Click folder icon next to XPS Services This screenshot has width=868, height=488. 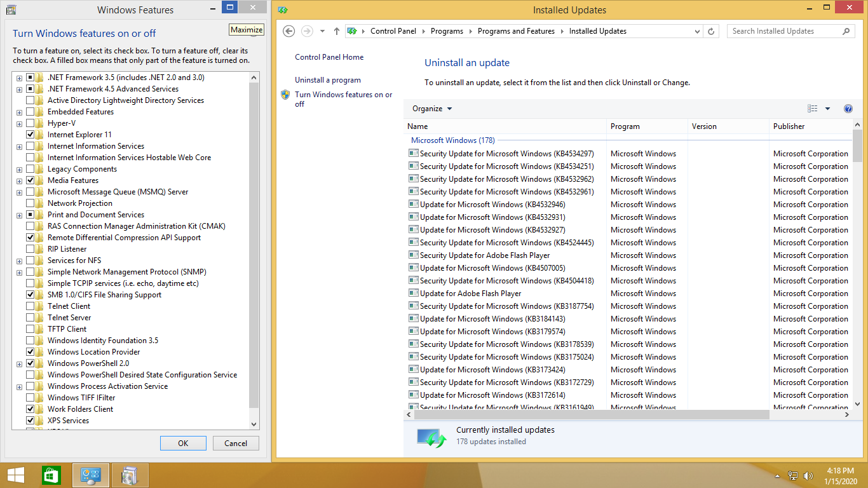tap(40, 421)
